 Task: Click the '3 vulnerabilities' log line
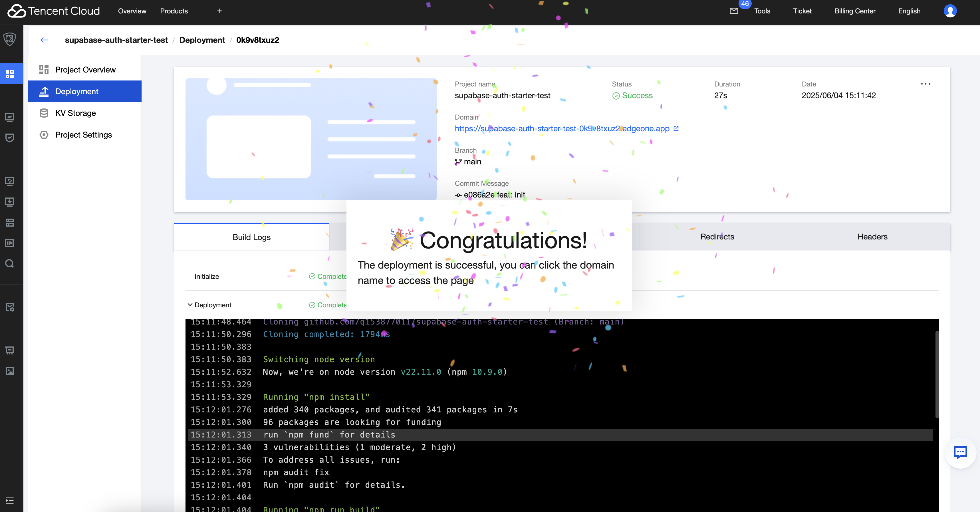point(359,447)
